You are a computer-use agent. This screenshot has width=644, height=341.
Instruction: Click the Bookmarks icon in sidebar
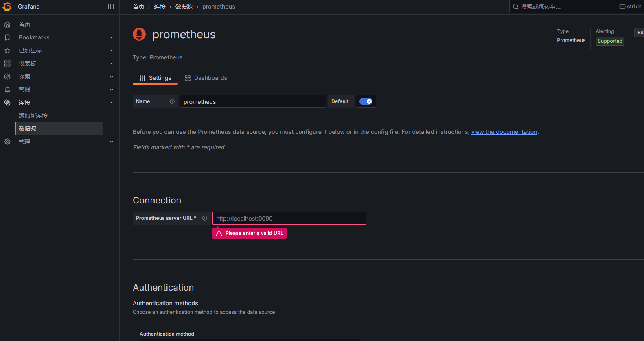pyautogui.click(x=7, y=37)
